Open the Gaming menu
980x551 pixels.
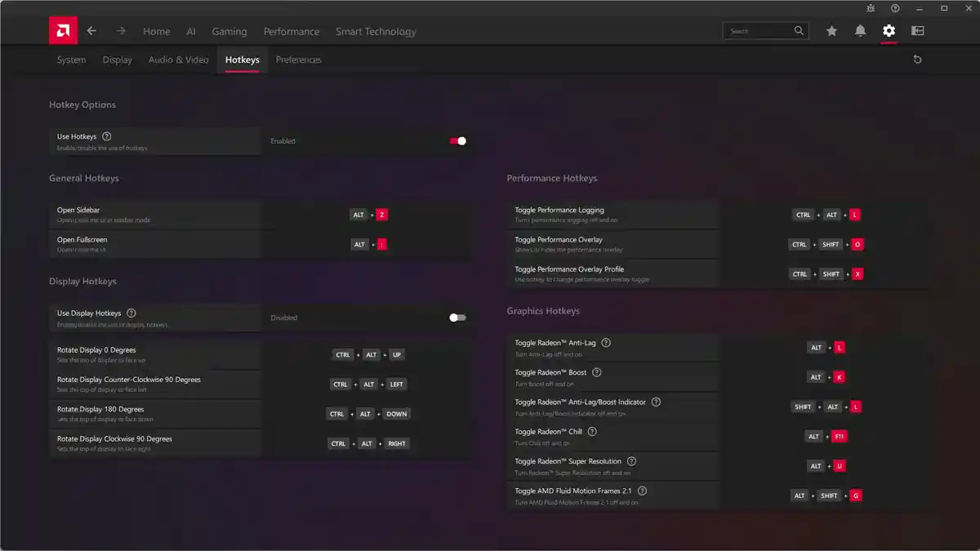pyautogui.click(x=229, y=31)
